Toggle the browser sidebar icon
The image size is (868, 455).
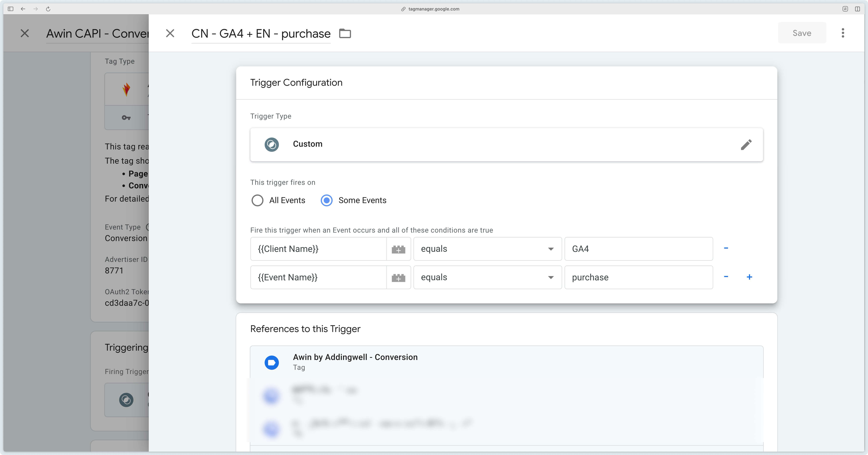point(11,9)
